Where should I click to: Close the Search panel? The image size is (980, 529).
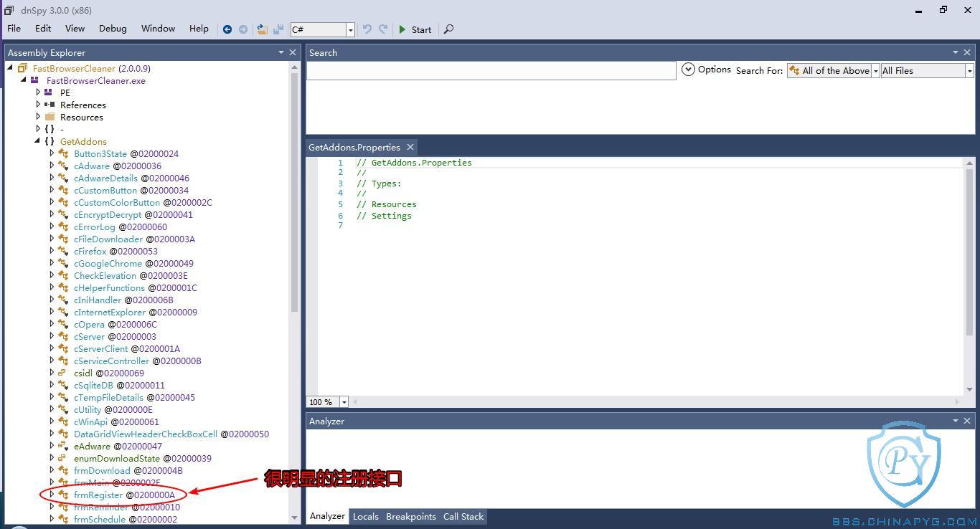[x=966, y=52]
